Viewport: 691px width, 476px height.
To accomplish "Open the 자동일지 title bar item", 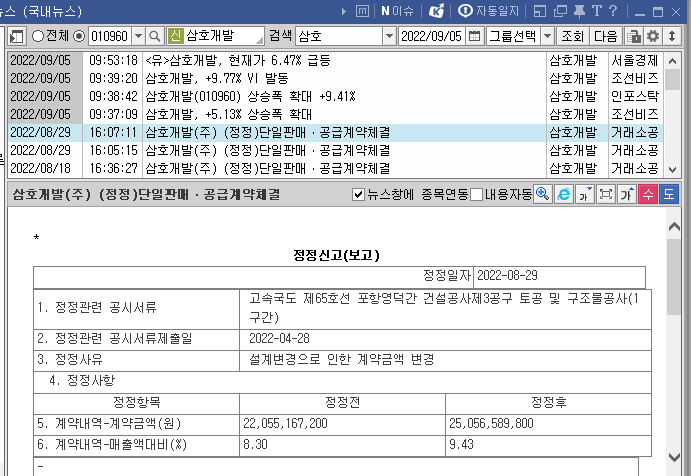I will click(489, 11).
